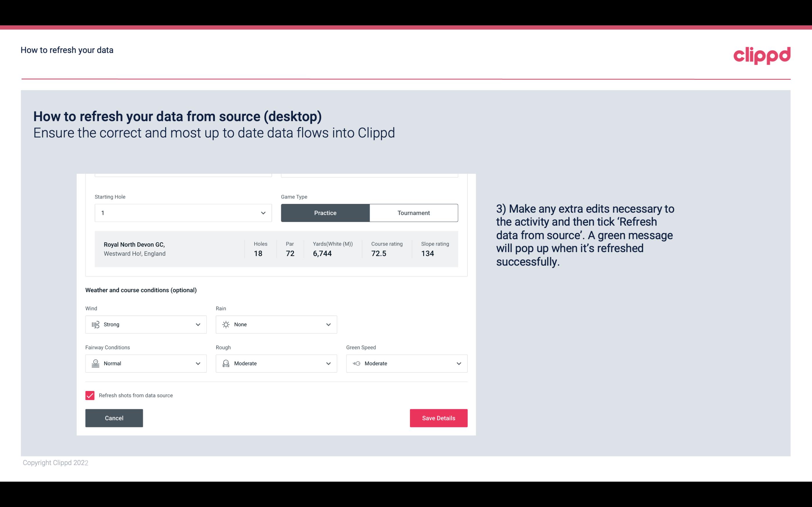Click the Save Details button
Image resolution: width=812 pixels, height=507 pixels.
click(x=438, y=418)
